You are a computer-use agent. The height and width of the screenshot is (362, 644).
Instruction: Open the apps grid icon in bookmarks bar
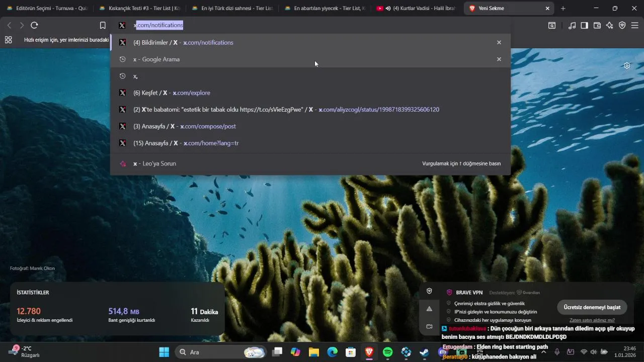pyautogui.click(x=8, y=40)
